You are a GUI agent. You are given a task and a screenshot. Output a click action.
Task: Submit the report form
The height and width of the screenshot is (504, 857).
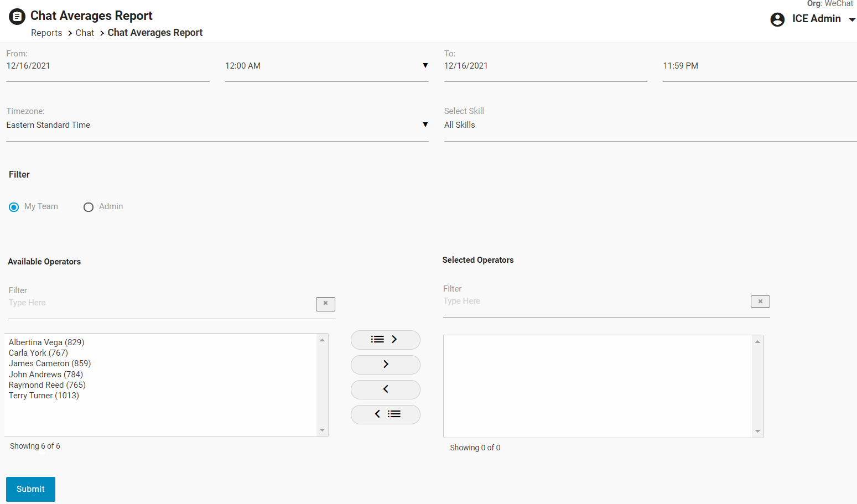tap(30, 489)
